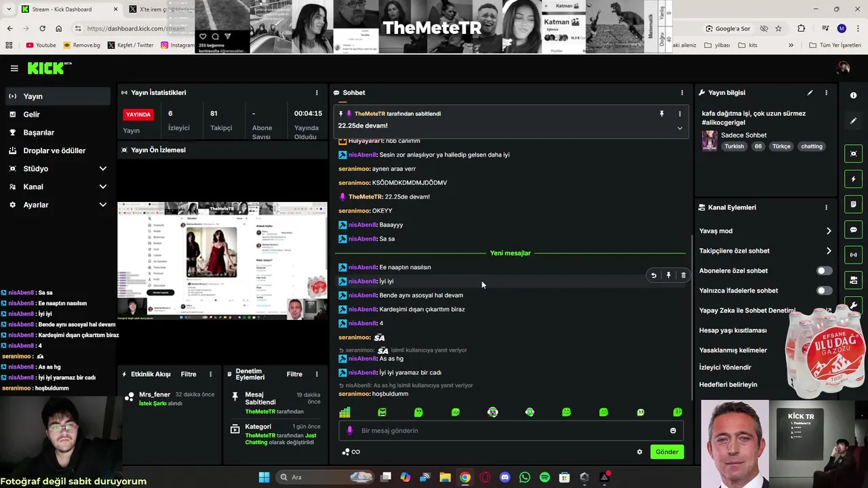
Task: Open the Sohbet panel three-dot menu
Action: point(682,92)
